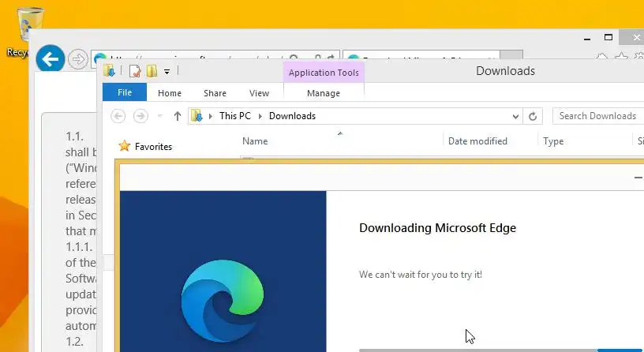Open the Manage ribbon tab
The width and height of the screenshot is (644, 352).
pos(324,93)
